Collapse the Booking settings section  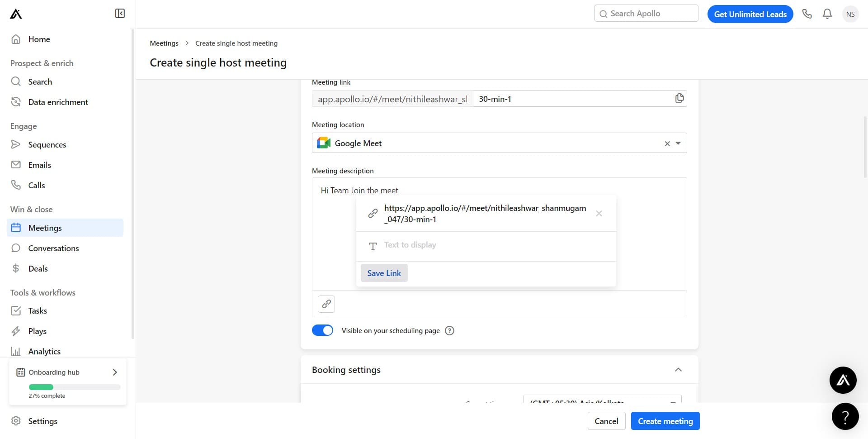(678, 369)
